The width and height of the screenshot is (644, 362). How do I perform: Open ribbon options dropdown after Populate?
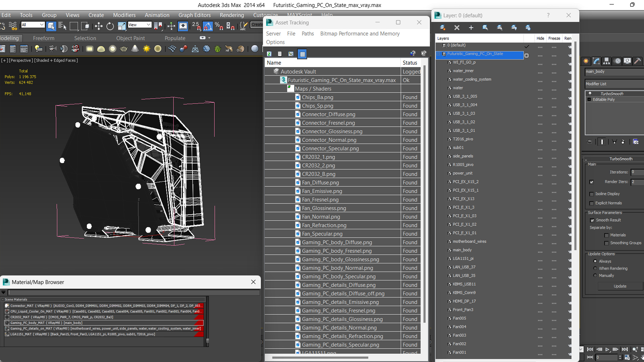(204, 38)
